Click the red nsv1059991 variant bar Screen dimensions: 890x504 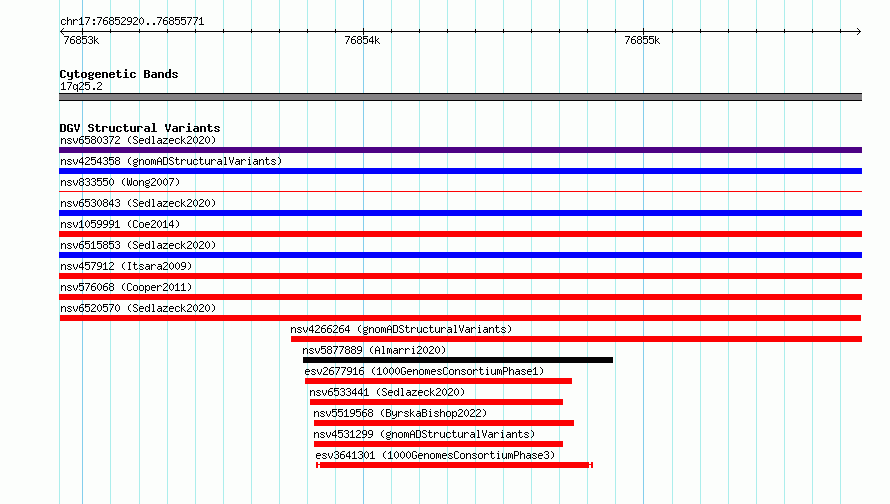460,234
